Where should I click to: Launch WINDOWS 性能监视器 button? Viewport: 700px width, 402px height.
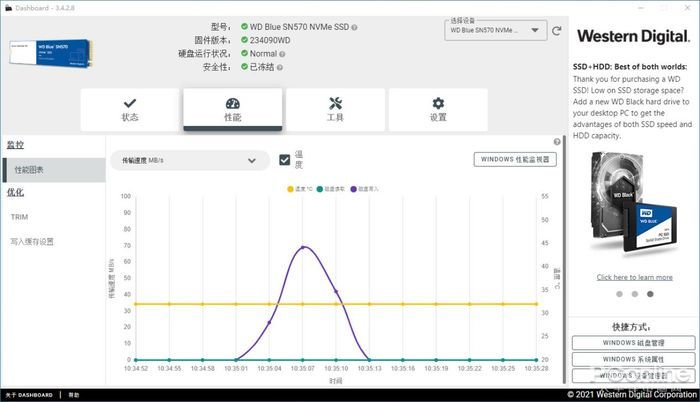[x=515, y=159]
